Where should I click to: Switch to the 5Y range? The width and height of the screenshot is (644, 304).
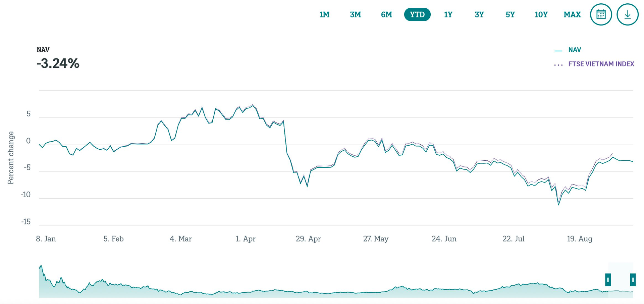(x=510, y=14)
